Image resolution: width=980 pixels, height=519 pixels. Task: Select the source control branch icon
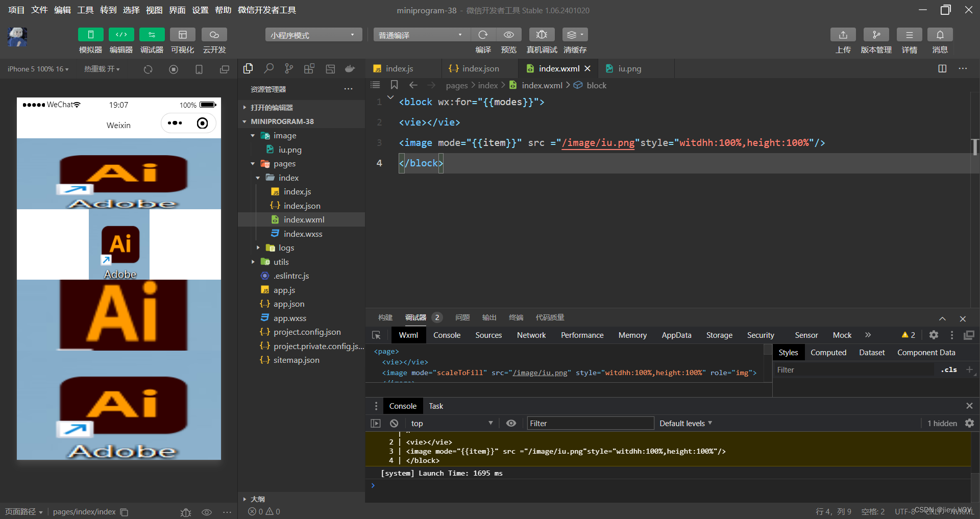pos(289,68)
